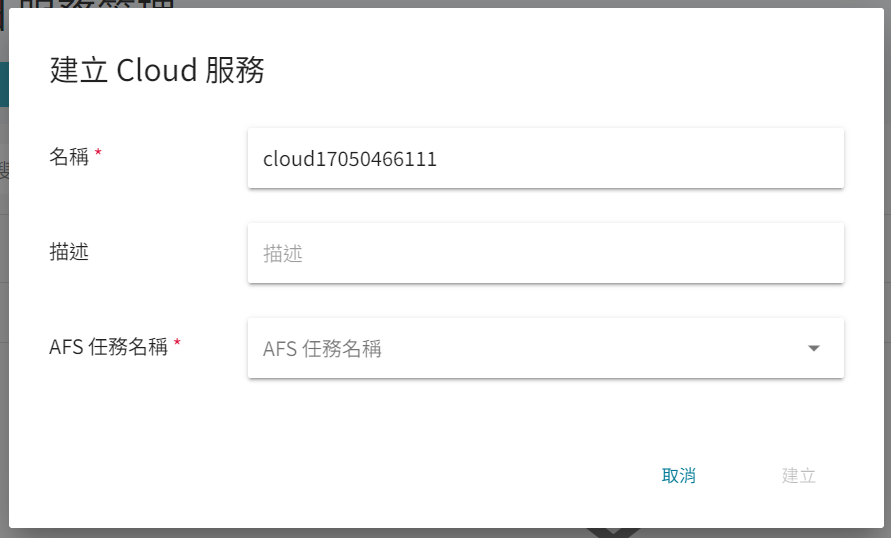The width and height of the screenshot is (891, 538).
Task: Click the AFS 任務名稱 field label
Action: pos(108,346)
